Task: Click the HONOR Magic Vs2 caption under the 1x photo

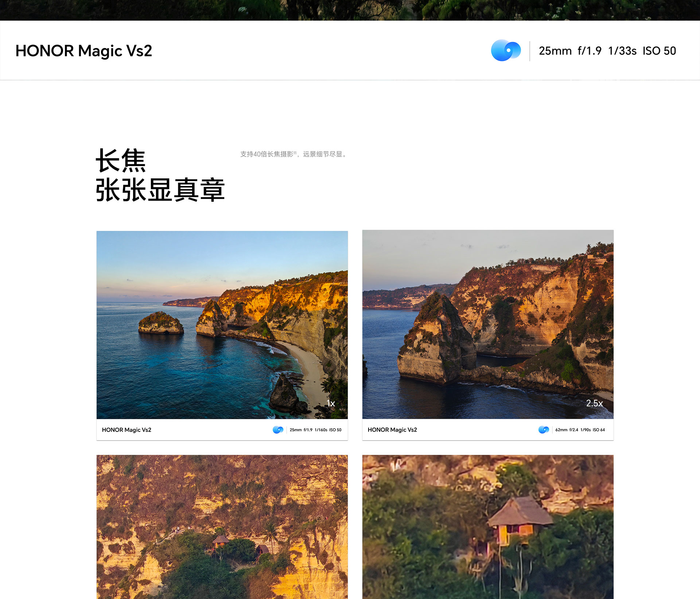Action: point(127,430)
